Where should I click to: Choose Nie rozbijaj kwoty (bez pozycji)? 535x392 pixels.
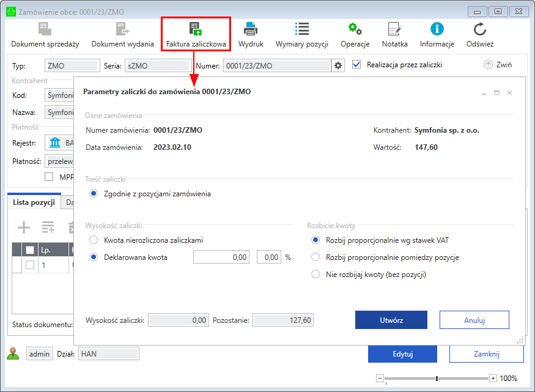315,275
